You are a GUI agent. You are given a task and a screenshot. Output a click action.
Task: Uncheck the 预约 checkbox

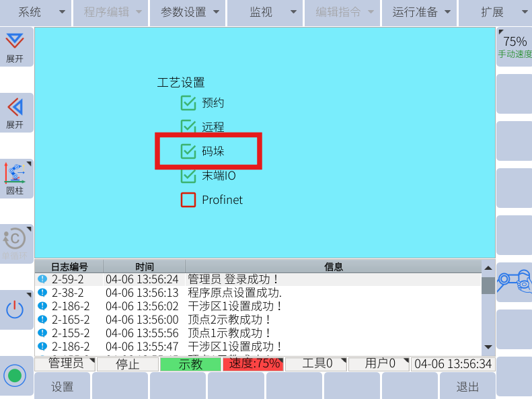pyautogui.click(x=188, y=103)
